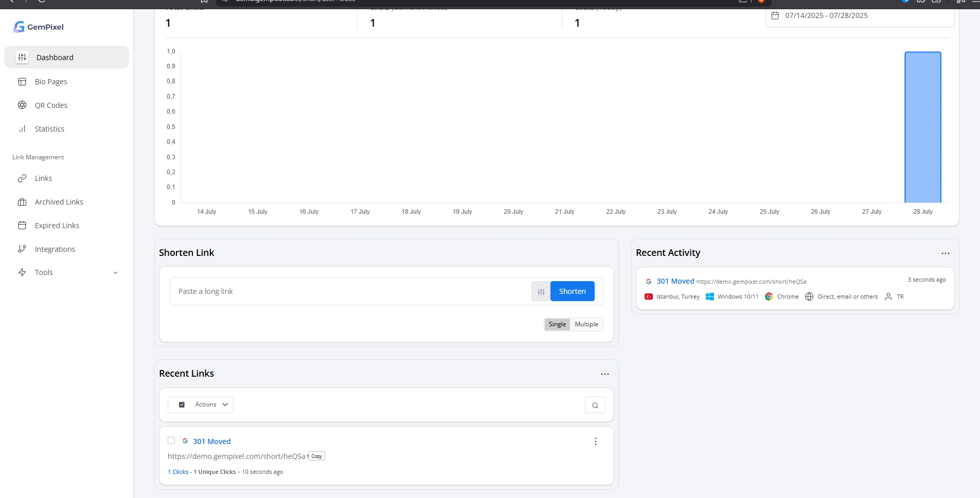This screenshot has height=498, width=980.
Task: Click the globe referrer icon
Action: (x=809, y=297)
